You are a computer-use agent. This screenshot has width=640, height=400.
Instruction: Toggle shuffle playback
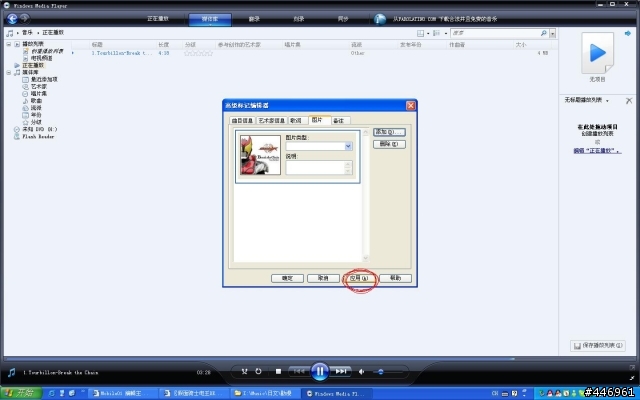pyautogui.click(x=244, y=371)
